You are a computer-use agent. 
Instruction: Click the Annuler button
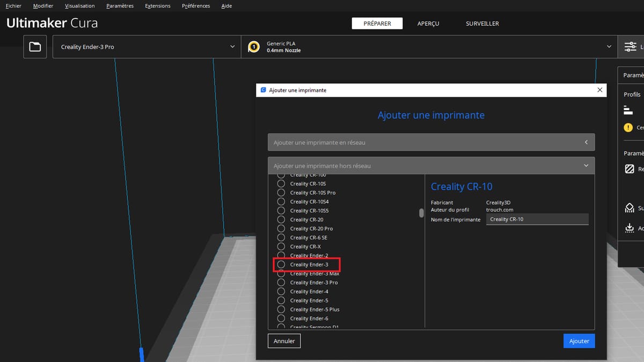[284, 341]
